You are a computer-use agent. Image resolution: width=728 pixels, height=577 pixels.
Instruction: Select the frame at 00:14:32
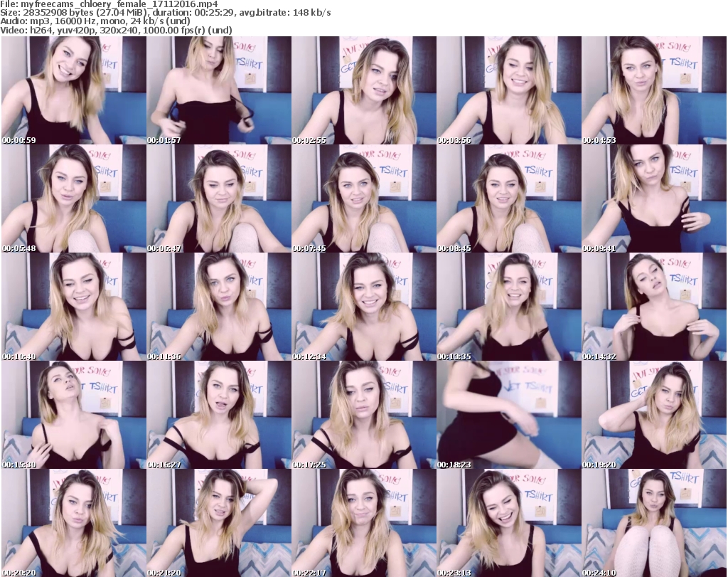point(653,307)
